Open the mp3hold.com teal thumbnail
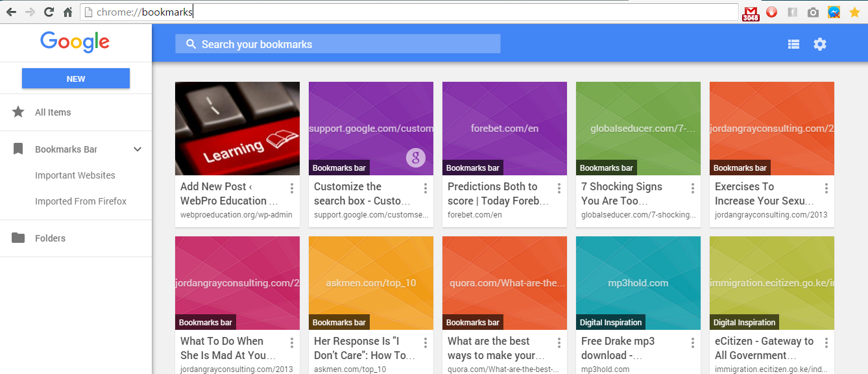Image resolution: width=868 pixels, height=374 pixels. [x=638, y=283]
